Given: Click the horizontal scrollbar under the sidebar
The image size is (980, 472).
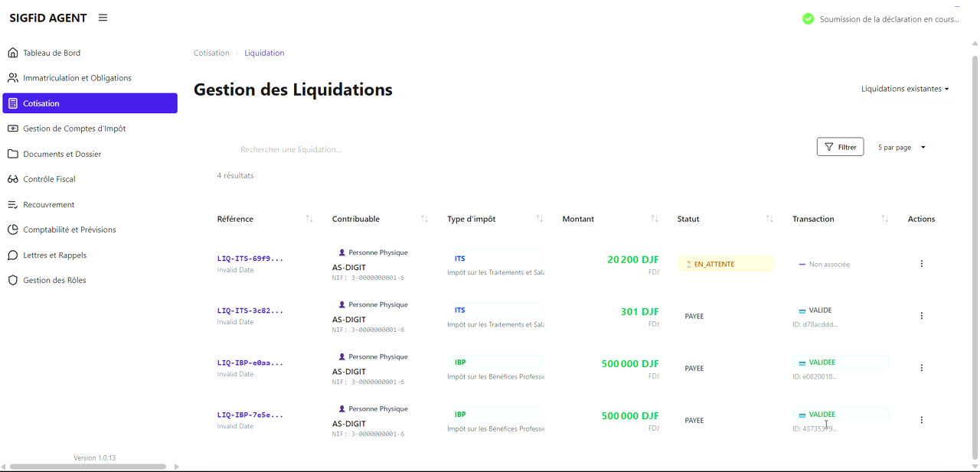Looking at the screenshot, I should click(x=88, y=466).
